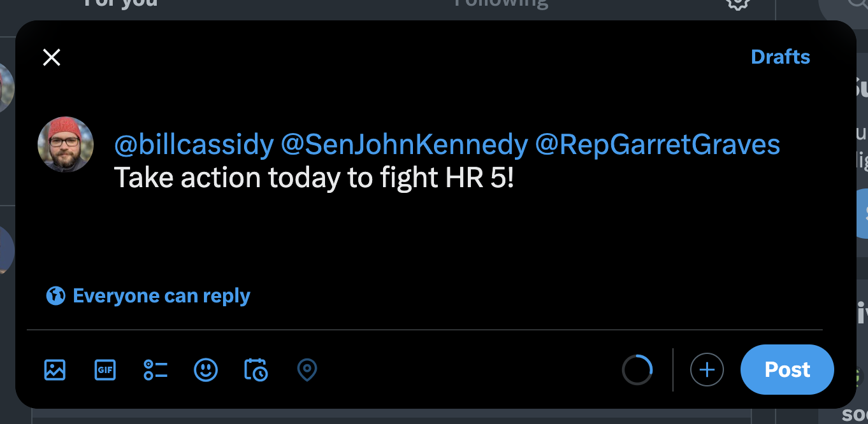Click the @RepGarretGraves mention
Viewport: 868px width, 424px height.
[x=657, y=145]
